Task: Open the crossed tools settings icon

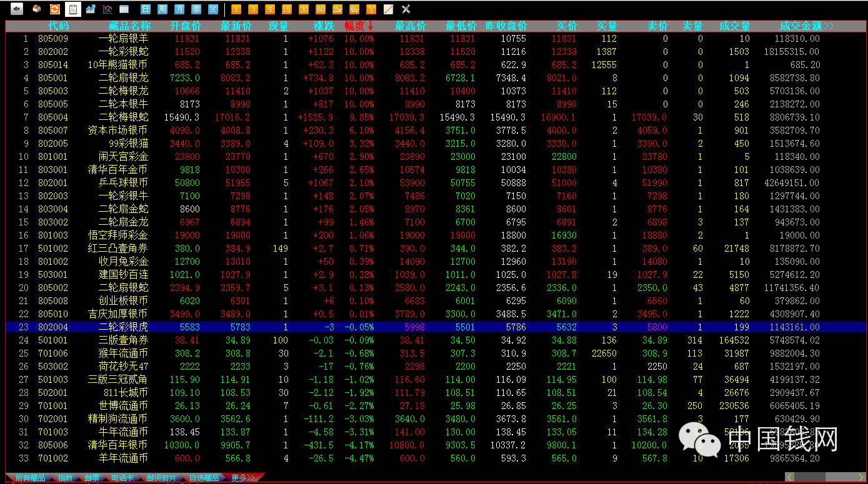Action: click(x=406, y=9)
